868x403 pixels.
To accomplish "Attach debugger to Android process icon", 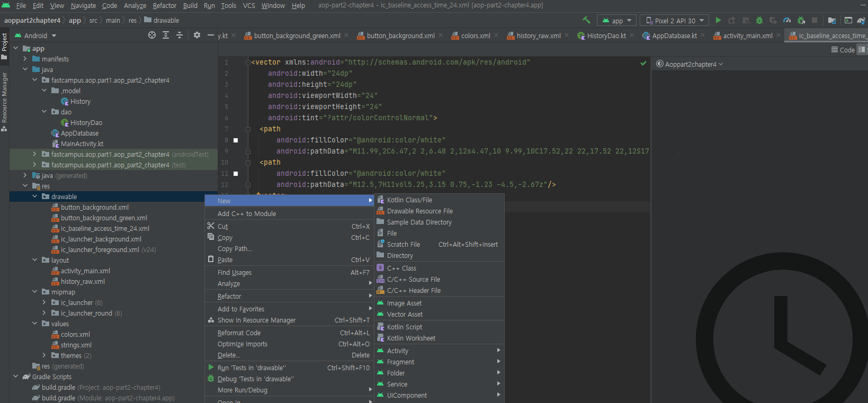I will [x=801, y=20].
